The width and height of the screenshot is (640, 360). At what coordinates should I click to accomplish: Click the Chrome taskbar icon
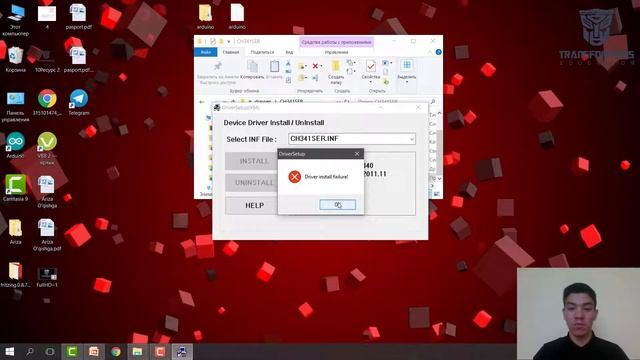116,351
